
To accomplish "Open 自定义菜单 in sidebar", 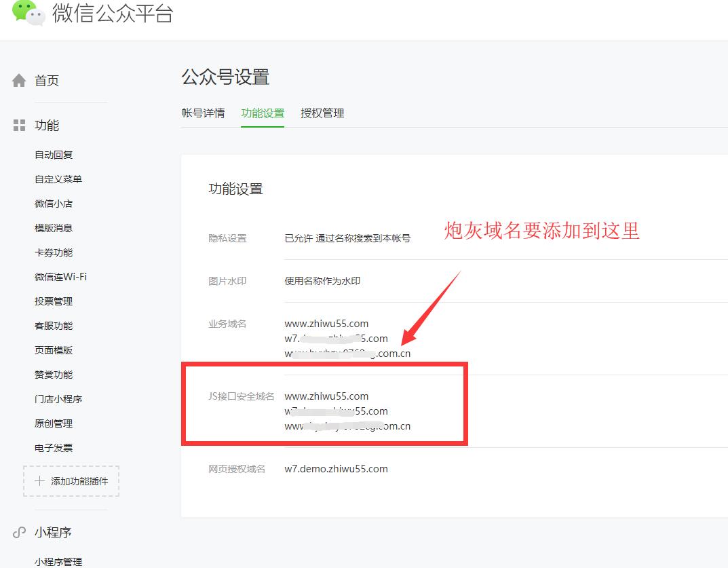I will tap(58, 178).
